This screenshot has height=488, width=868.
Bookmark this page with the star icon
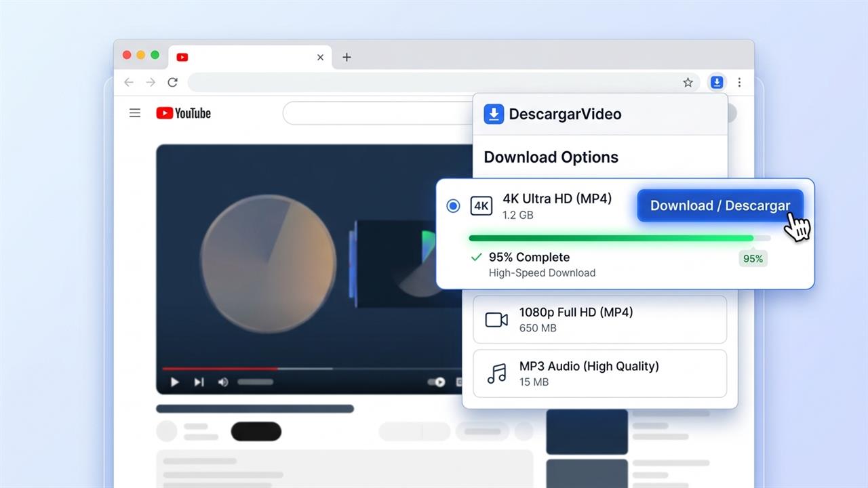pos(688,83)
